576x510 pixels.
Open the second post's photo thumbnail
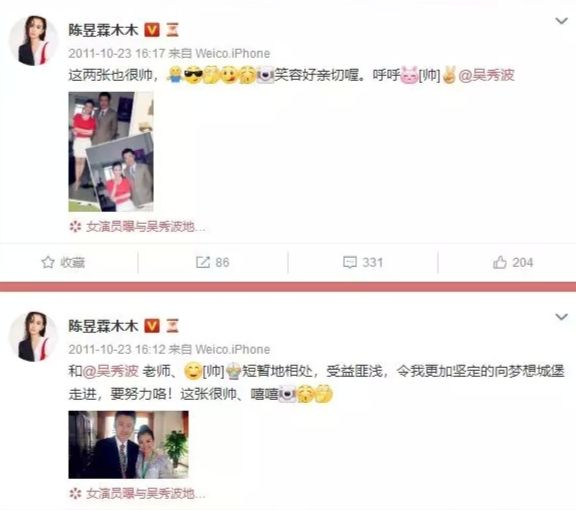[129, 445]
